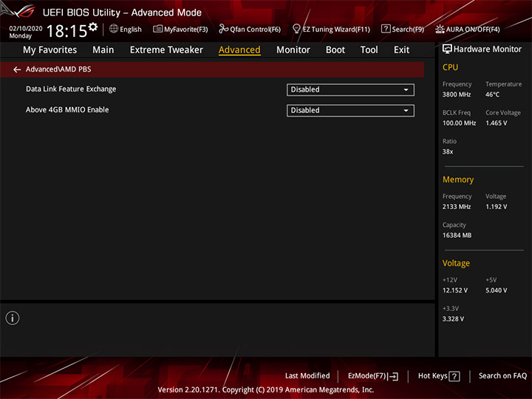This screenshot has width=532, height=399.
Task: Click arrow of Data Link Feature Exchange dropdown
Action: 406,90
